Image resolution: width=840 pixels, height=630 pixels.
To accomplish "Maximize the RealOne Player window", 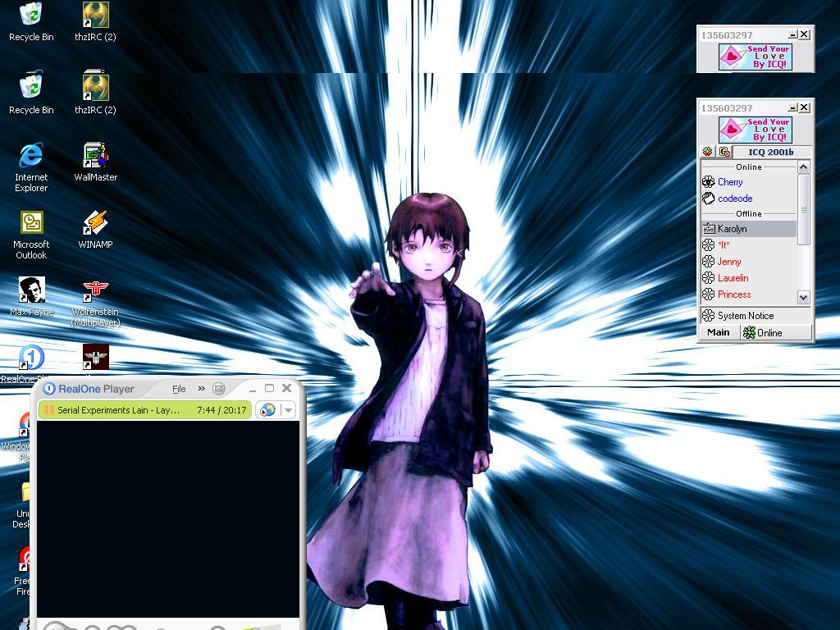I will [269, 388].
